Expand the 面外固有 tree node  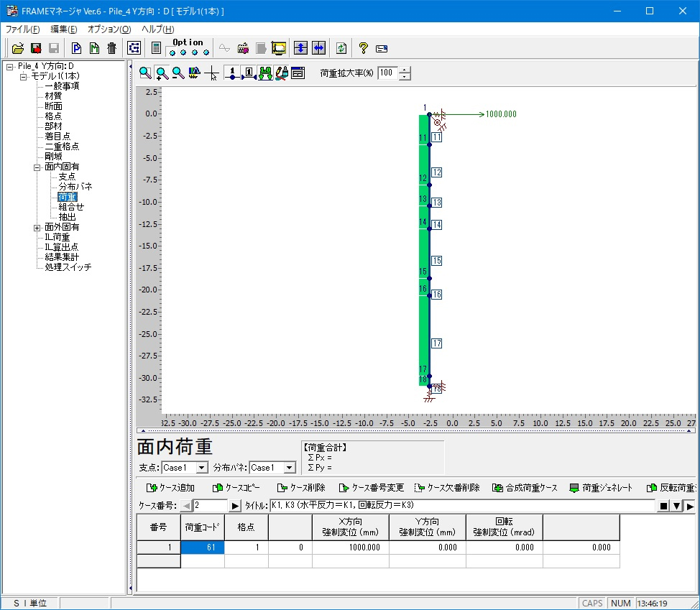point(37,227)
